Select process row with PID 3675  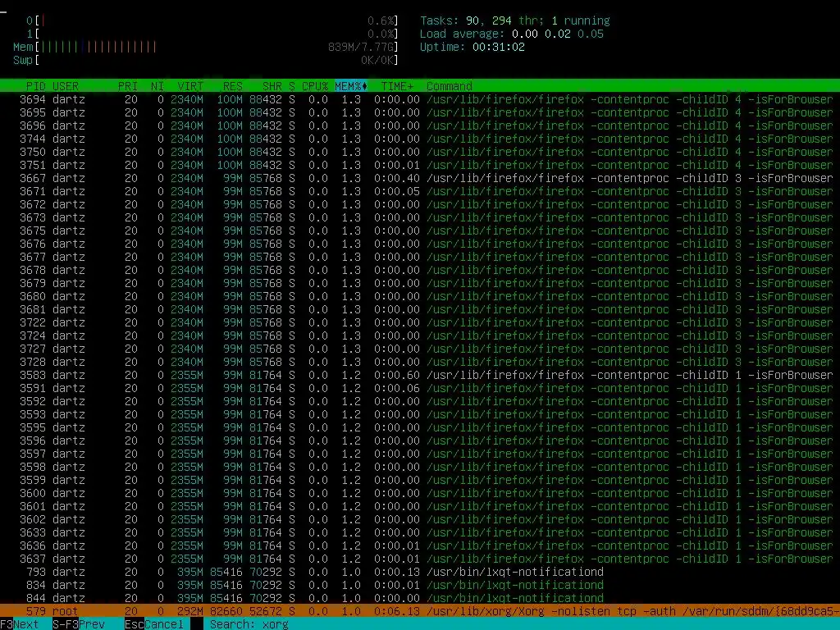(420, 231)
